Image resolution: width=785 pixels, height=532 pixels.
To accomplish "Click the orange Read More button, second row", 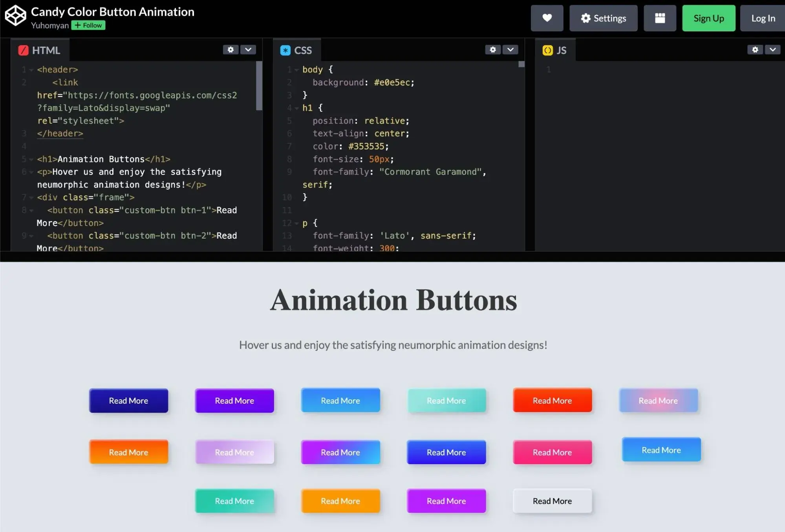I will pyautogui.click(x=128, y=452).
